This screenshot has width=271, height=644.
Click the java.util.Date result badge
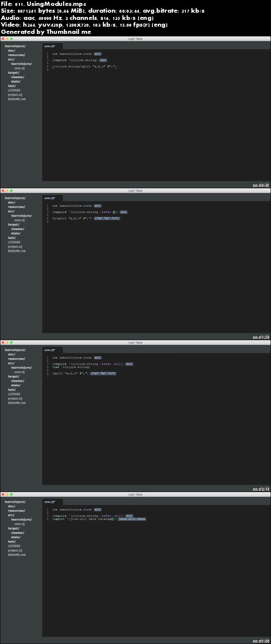(x=132, y=519)
